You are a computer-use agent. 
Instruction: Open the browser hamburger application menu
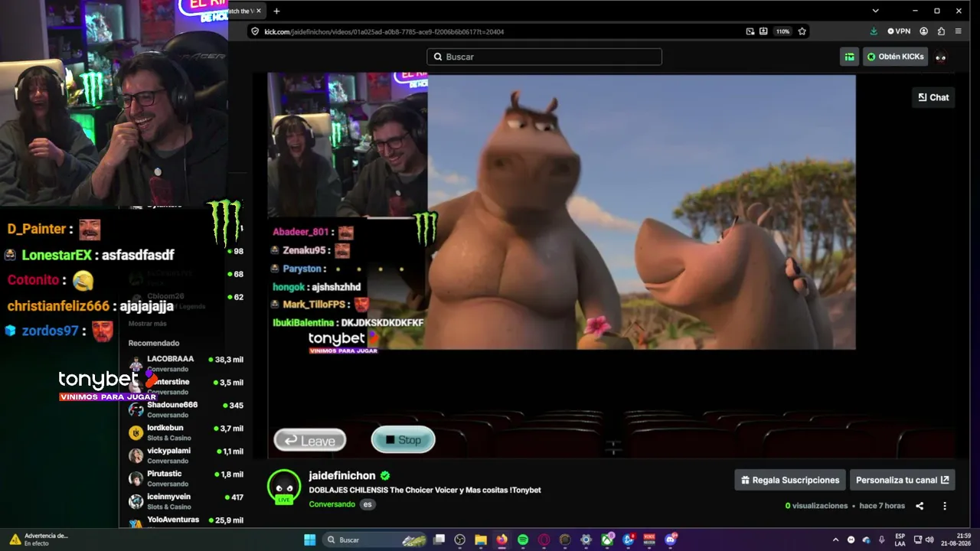tap(960, 31)
